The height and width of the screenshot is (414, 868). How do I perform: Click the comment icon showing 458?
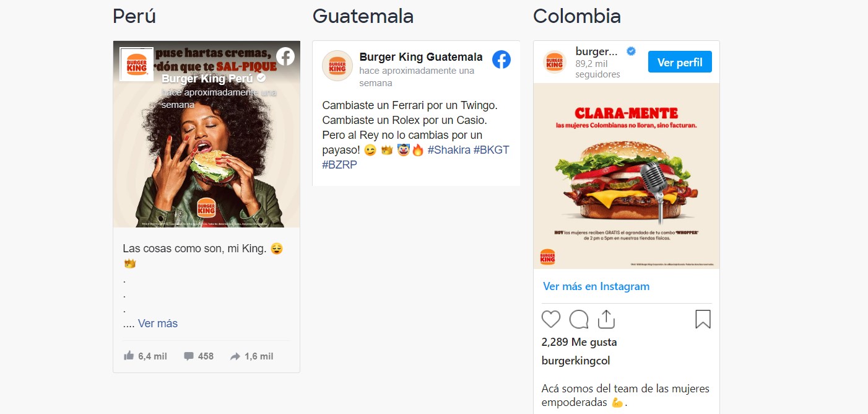coord(189,356)
